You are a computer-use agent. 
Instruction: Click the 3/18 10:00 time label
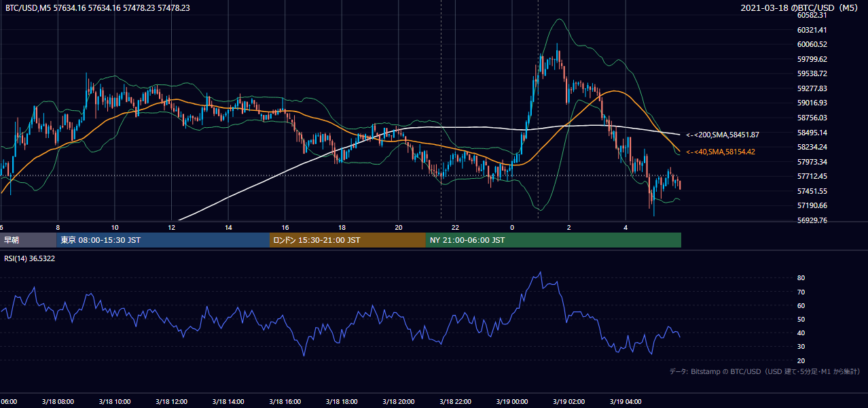point(114,402)
